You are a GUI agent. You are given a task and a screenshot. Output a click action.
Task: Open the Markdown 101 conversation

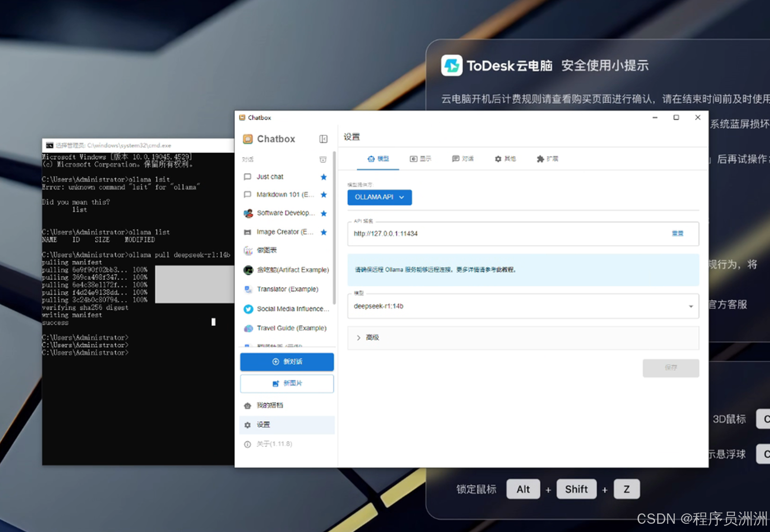(x=285, y=194)
